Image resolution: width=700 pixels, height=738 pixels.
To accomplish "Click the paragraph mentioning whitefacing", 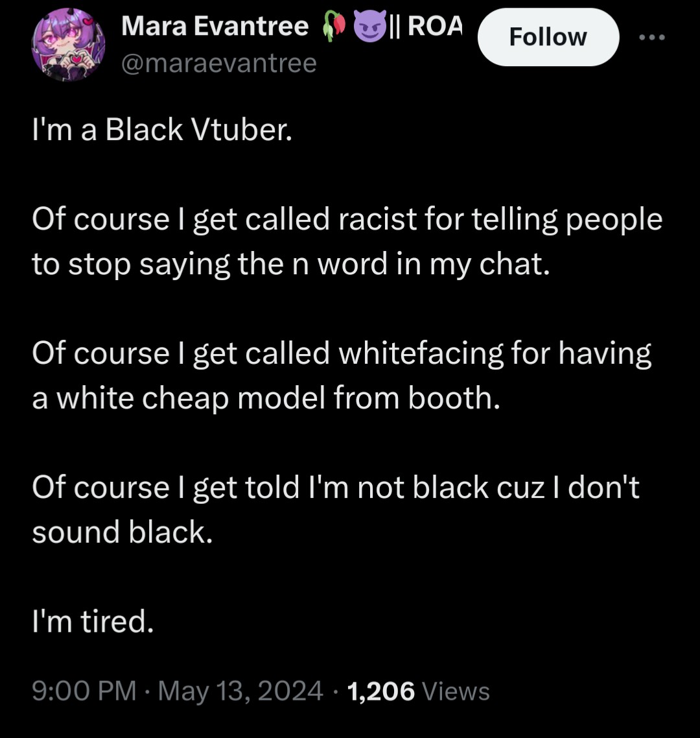I will (x=342, y=375).
